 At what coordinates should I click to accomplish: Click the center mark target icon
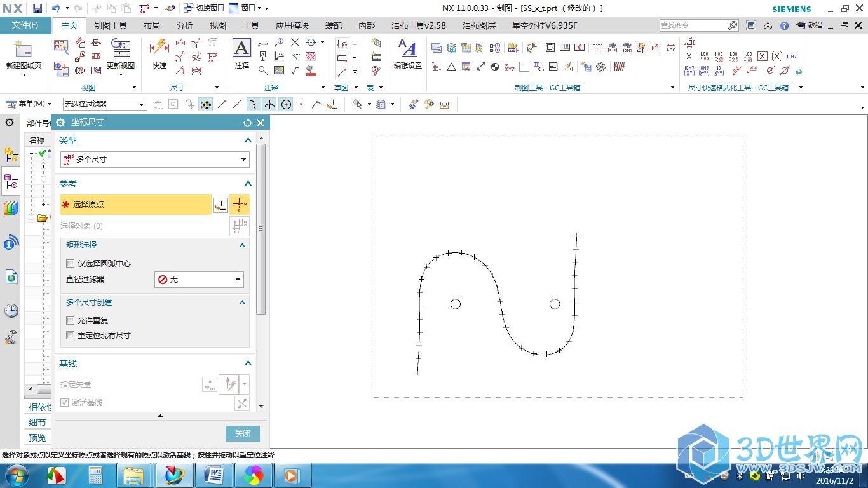tap(311, 43)
